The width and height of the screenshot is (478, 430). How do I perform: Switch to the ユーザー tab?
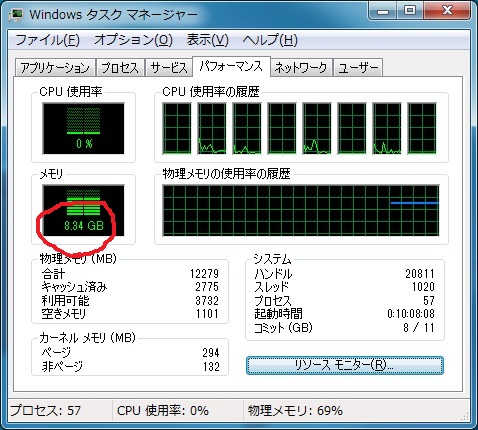click(358, 68)
